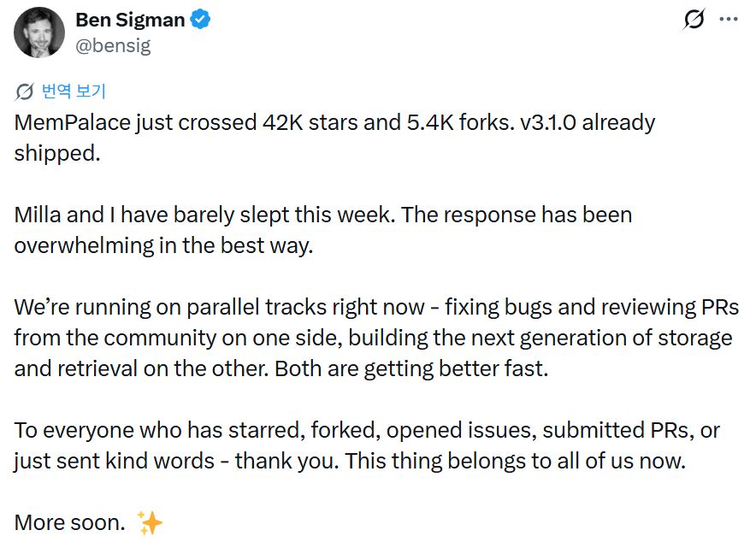Click the word "MemPalace" in the tweet
Image resolution: width=756 pixels, height=542 pixels.
74,122
